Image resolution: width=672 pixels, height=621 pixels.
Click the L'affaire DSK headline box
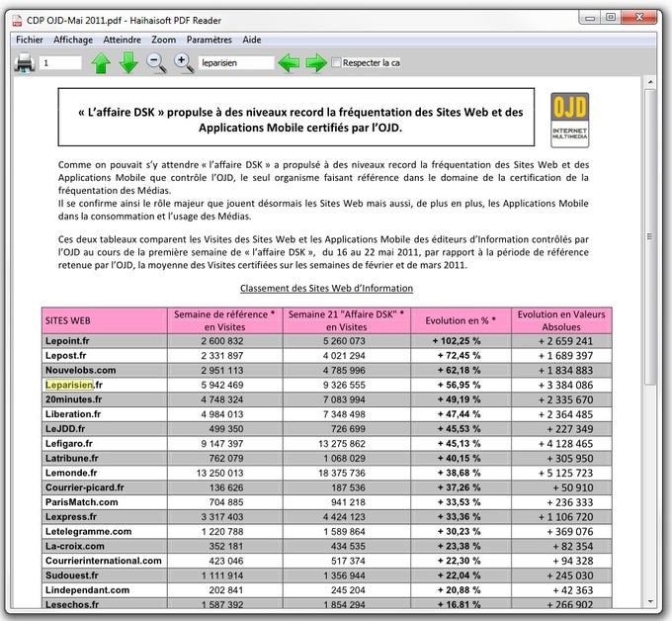tap(296, 117)
